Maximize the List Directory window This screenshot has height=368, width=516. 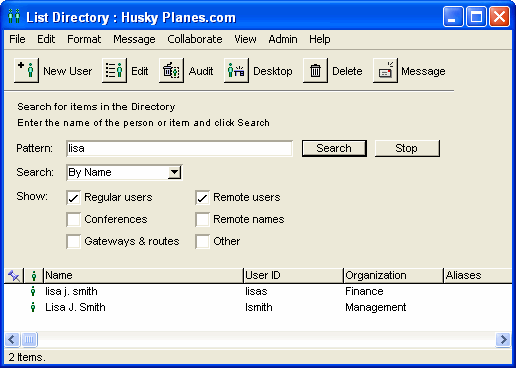tap(476, 16)
